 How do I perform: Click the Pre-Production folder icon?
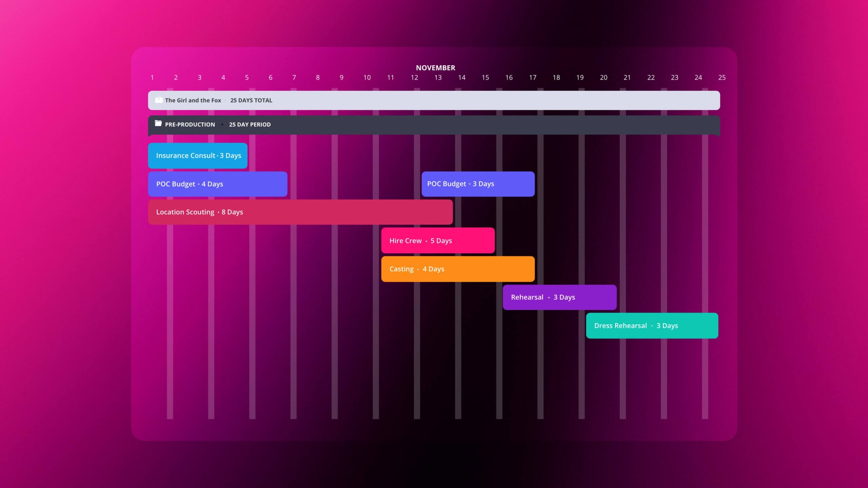158,123
